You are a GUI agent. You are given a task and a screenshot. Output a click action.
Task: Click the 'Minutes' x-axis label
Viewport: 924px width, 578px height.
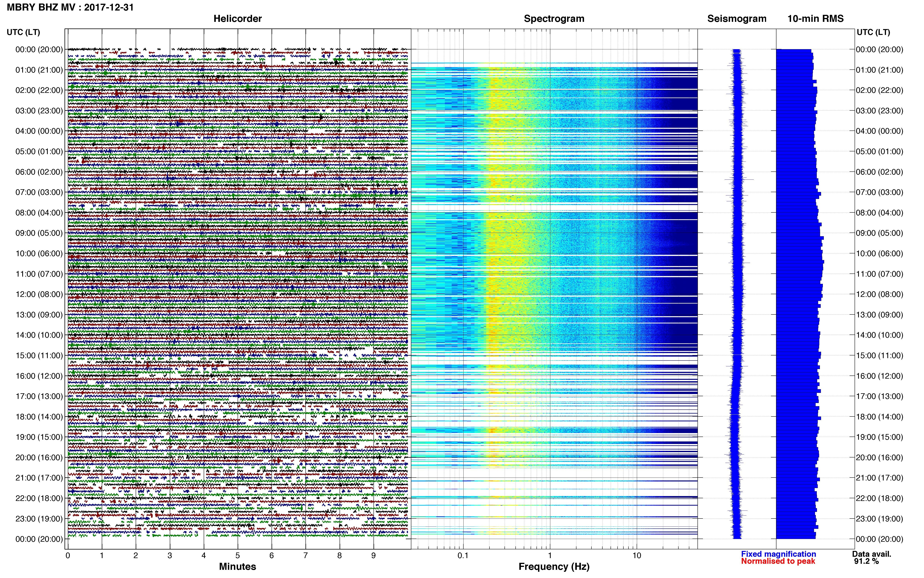coord(238,566)
